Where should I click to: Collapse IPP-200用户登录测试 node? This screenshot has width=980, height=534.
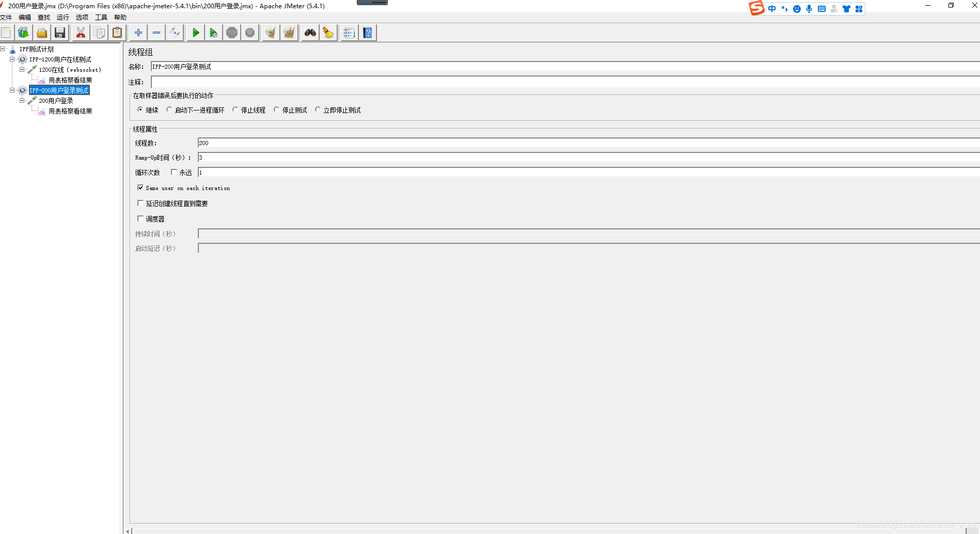pyautogui.click(x=12, y=90)
